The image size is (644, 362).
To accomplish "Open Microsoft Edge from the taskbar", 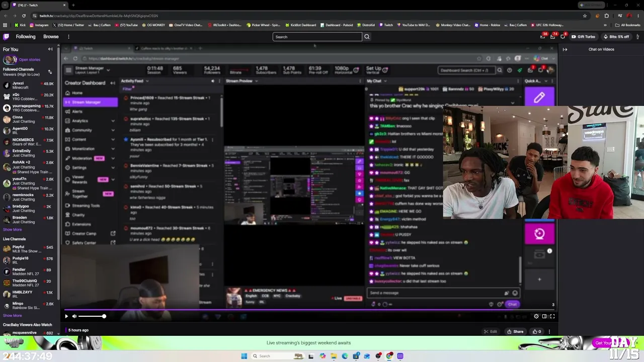I will [345, 356].
